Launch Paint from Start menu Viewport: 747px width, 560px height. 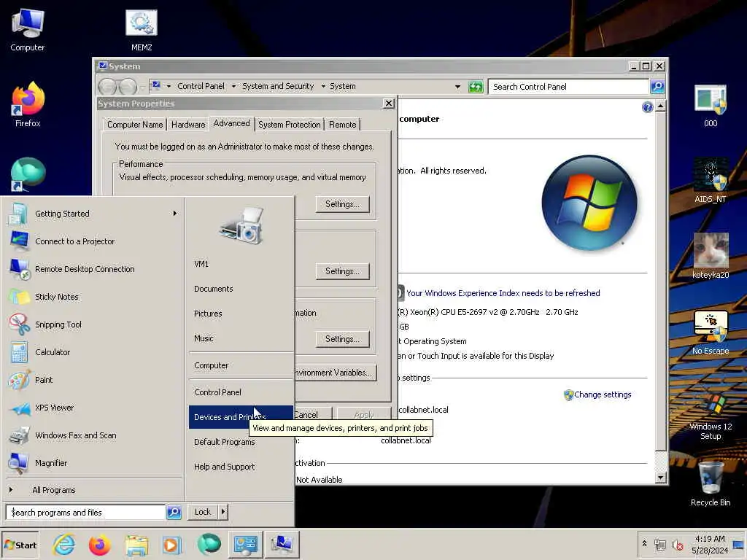pyautogui.click(x=93, y=379)
